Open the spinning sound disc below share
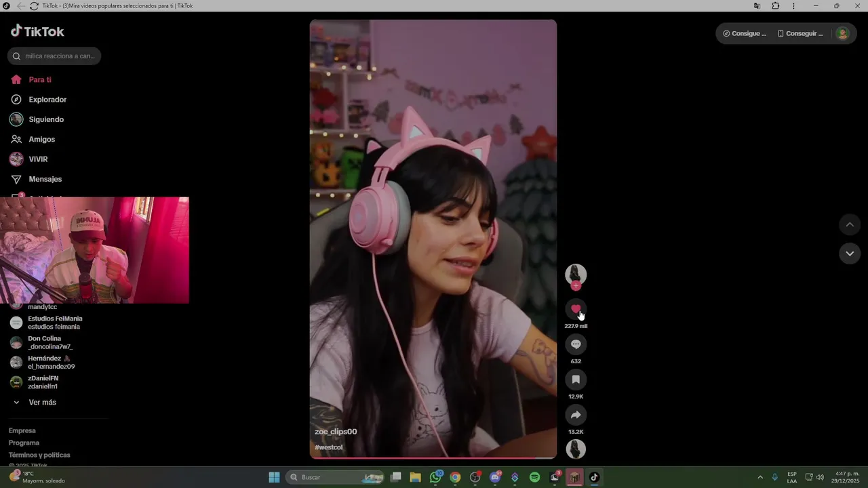 [x=576, y=449]
